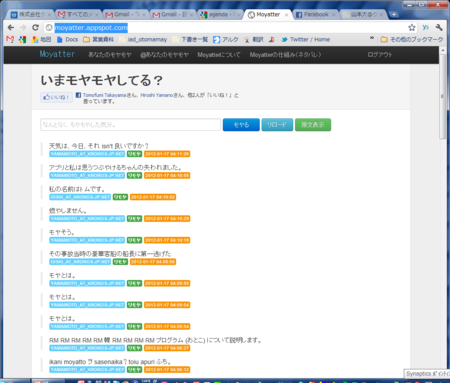Open Moyatterについて in the nav bar
Screen dimensions: 450x383
point(219,55)
